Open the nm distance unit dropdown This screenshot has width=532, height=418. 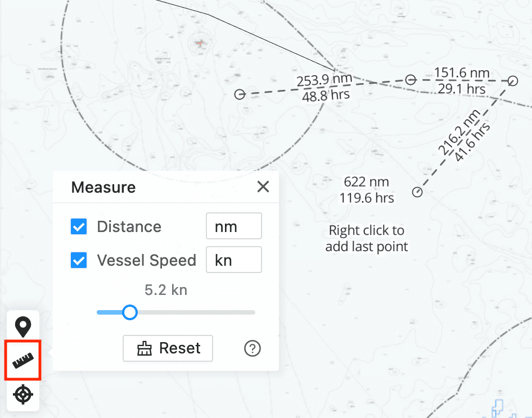click(x=234, y=226)
